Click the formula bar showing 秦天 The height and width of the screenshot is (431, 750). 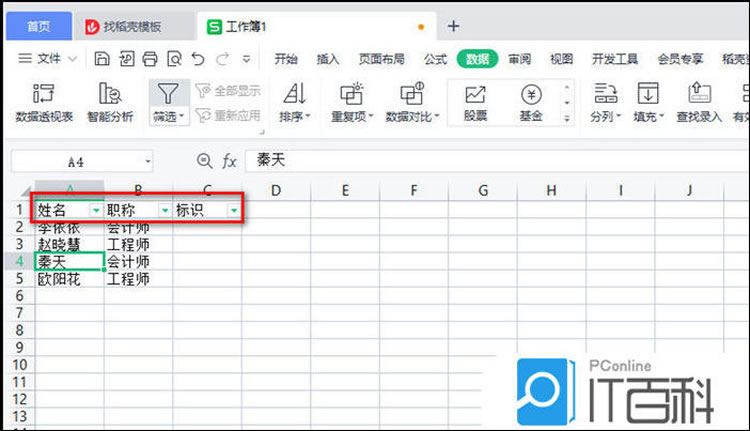coord(496,161)
